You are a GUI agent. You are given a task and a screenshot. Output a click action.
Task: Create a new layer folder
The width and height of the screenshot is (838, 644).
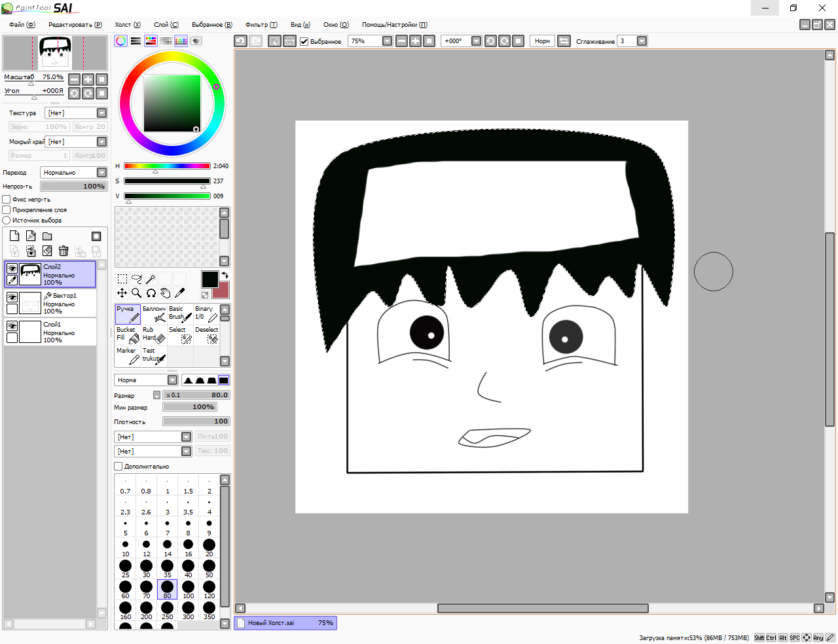[x=47, y=236]
